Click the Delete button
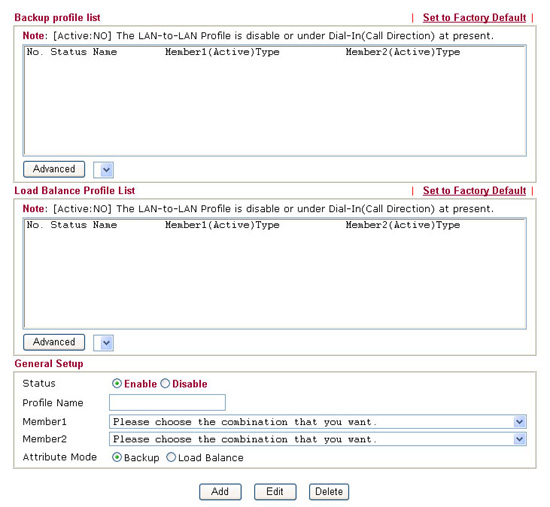Screen dimensions: 550x507 point(329,492)
